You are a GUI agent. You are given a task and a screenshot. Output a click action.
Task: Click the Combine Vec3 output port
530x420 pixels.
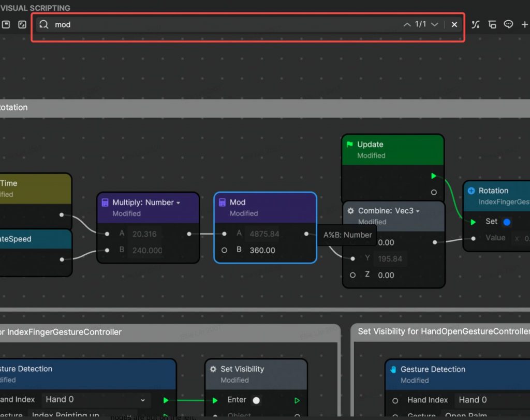[x=435, y=242]
